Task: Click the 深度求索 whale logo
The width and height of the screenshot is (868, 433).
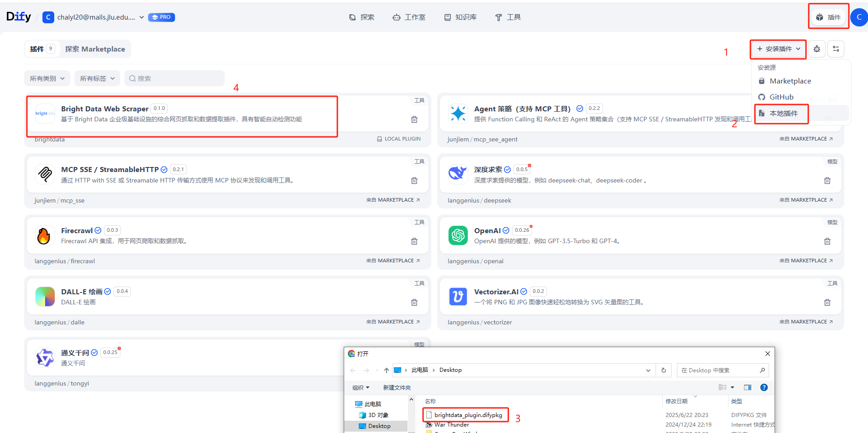Action: point(458,174)
